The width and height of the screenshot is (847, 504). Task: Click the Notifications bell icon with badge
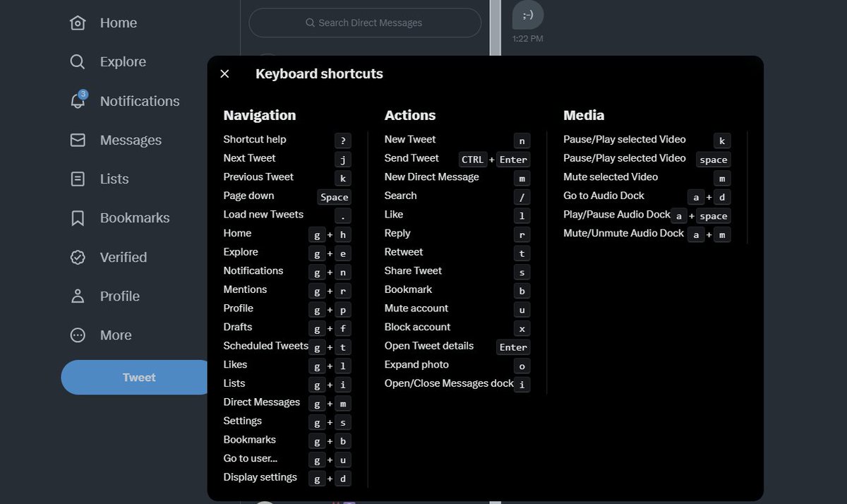tap(78, 100)
